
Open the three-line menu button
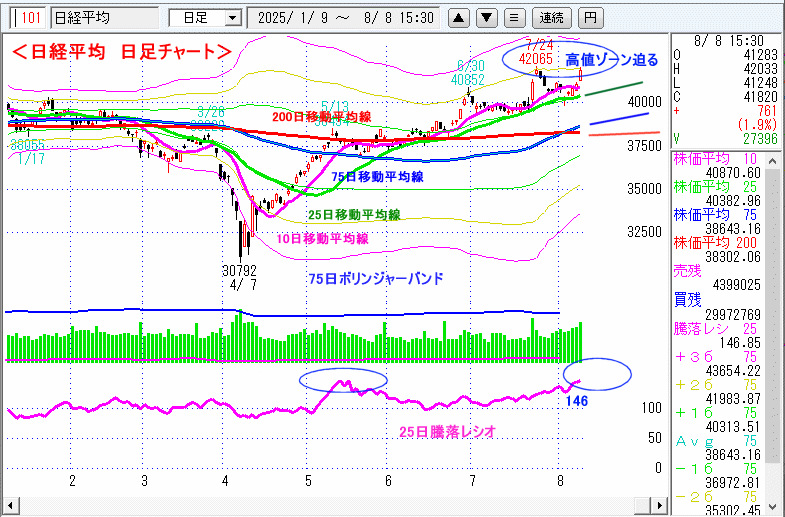514,19
